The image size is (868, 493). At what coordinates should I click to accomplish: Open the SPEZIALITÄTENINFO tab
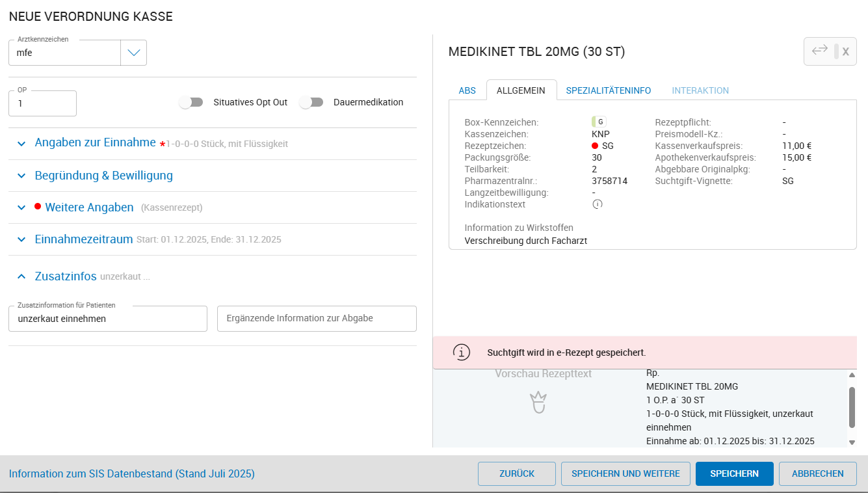(608, 90)
